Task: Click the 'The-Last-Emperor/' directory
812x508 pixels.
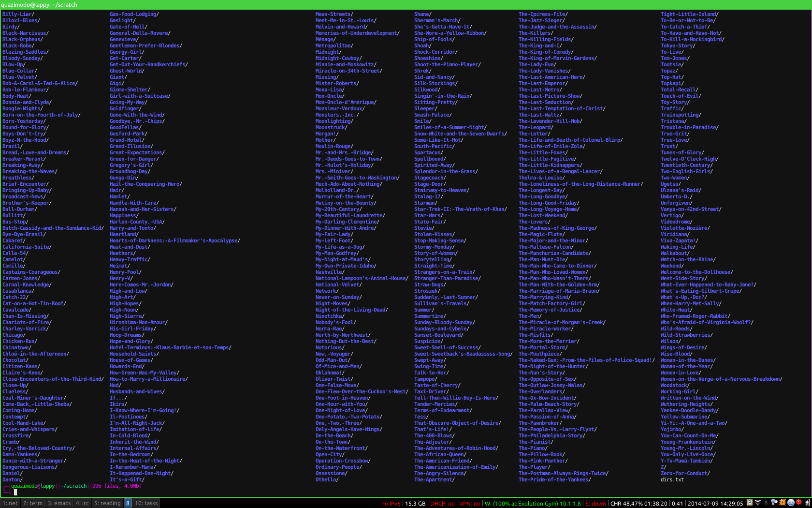Action: click(543, 84)
